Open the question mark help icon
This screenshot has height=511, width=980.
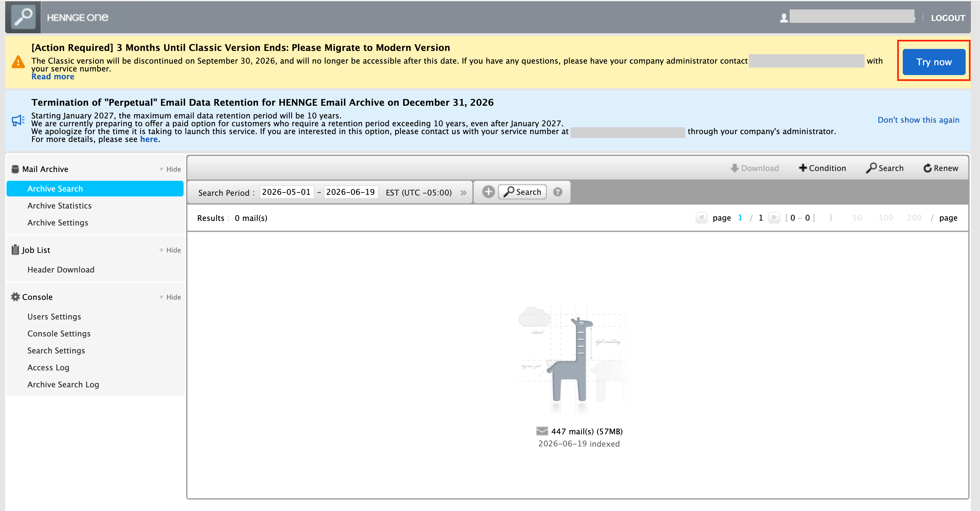tap(558, 192)
